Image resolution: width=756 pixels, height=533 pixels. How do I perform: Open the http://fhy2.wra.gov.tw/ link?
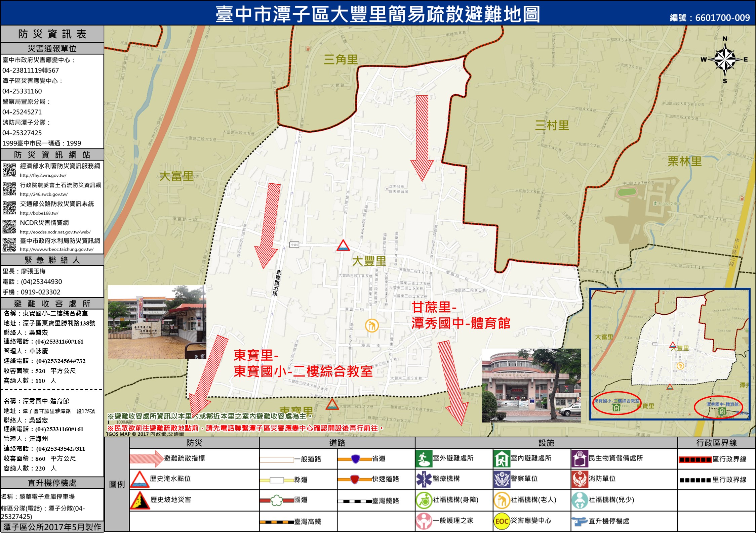43,175
